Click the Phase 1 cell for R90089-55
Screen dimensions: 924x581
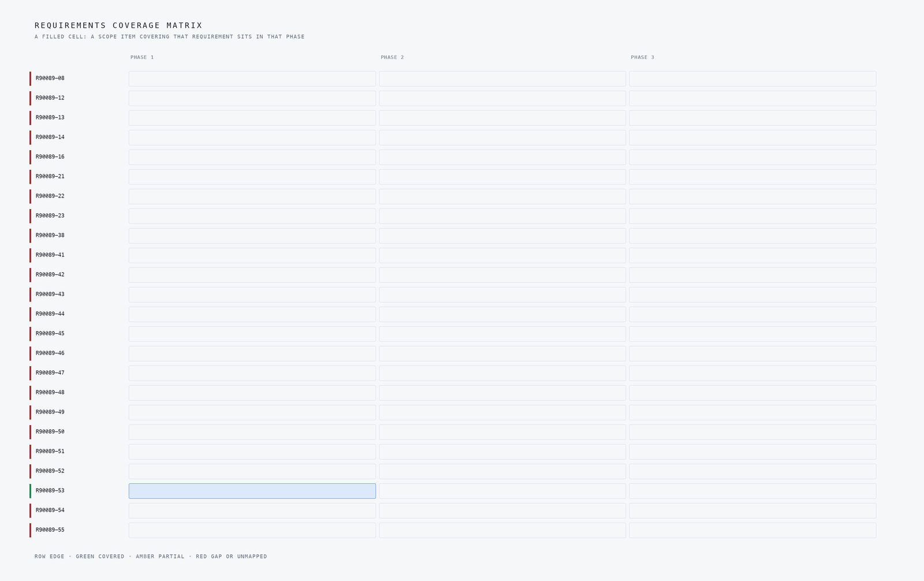(252, 530)
